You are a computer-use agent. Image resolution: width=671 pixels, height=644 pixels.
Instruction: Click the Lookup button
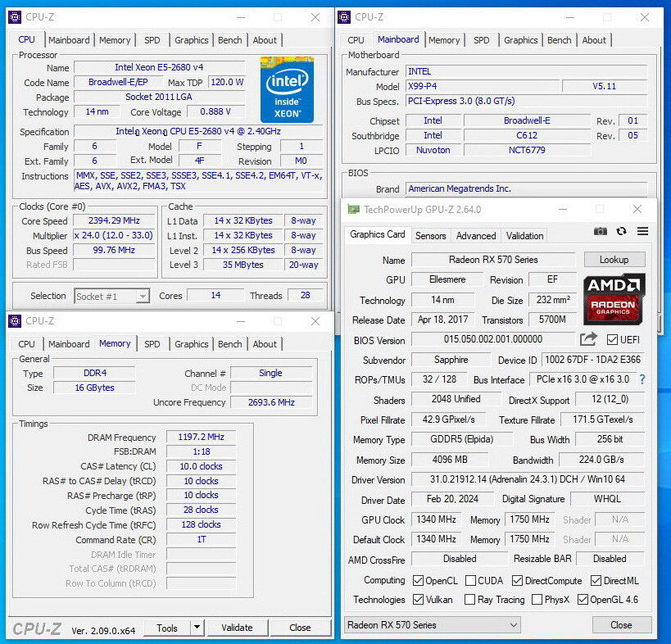(614, 260)
